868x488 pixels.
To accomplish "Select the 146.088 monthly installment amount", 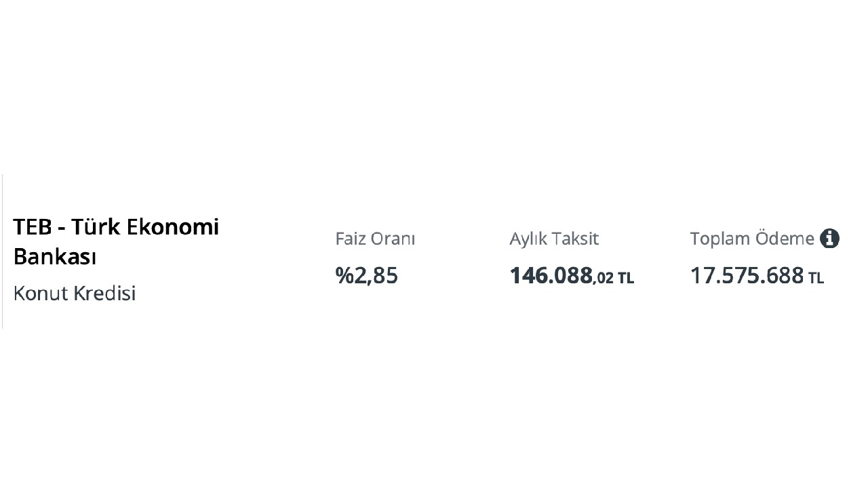I will click(551, 276).
